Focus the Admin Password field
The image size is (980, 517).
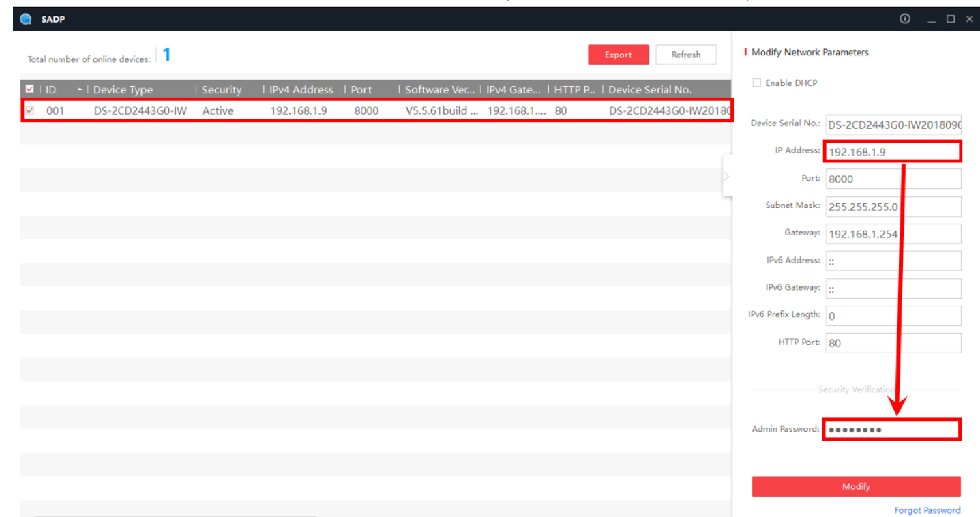tap(892, 429)
